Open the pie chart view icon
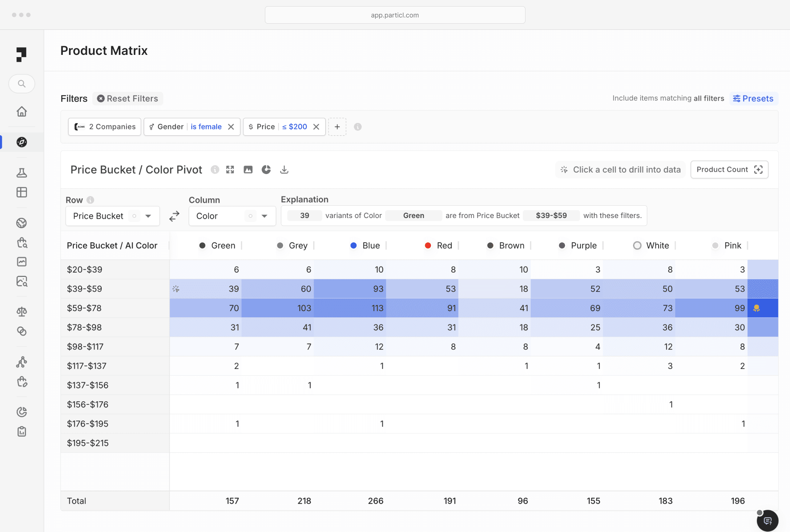The image size is (790, 532). coord(266,170)
